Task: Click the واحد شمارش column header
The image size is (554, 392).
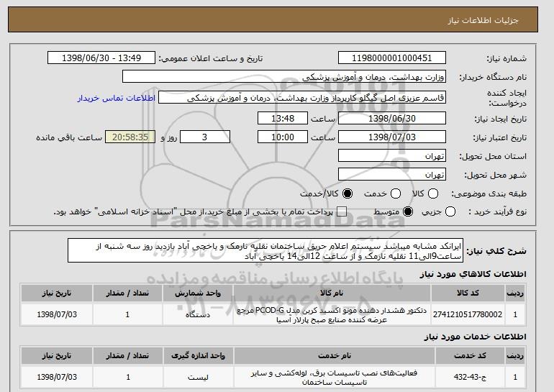Action: [198, 293]
